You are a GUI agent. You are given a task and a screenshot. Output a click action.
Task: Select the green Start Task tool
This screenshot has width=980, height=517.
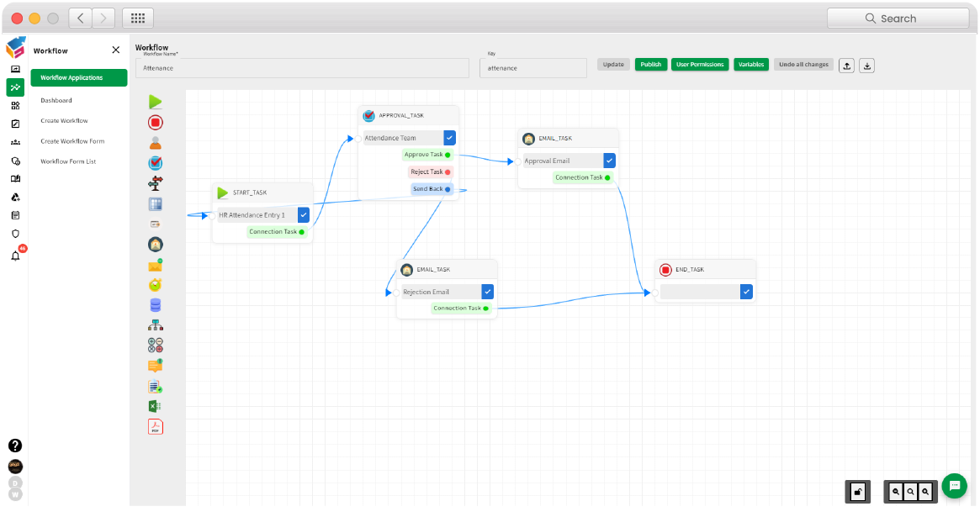155,102
